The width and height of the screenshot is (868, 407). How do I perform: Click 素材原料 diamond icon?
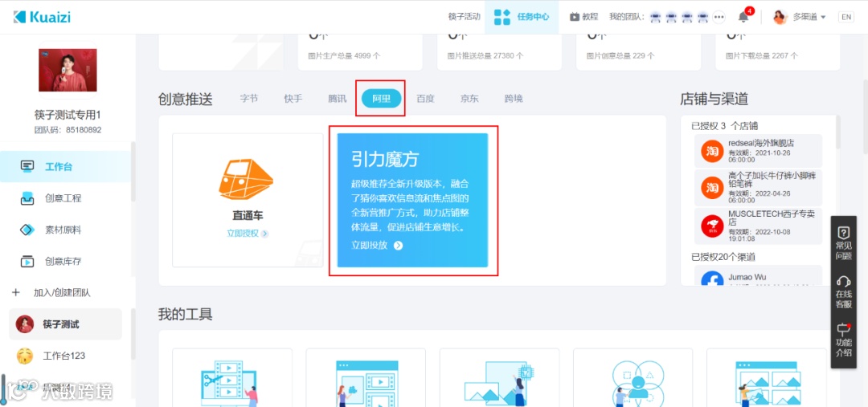point(27,230)
